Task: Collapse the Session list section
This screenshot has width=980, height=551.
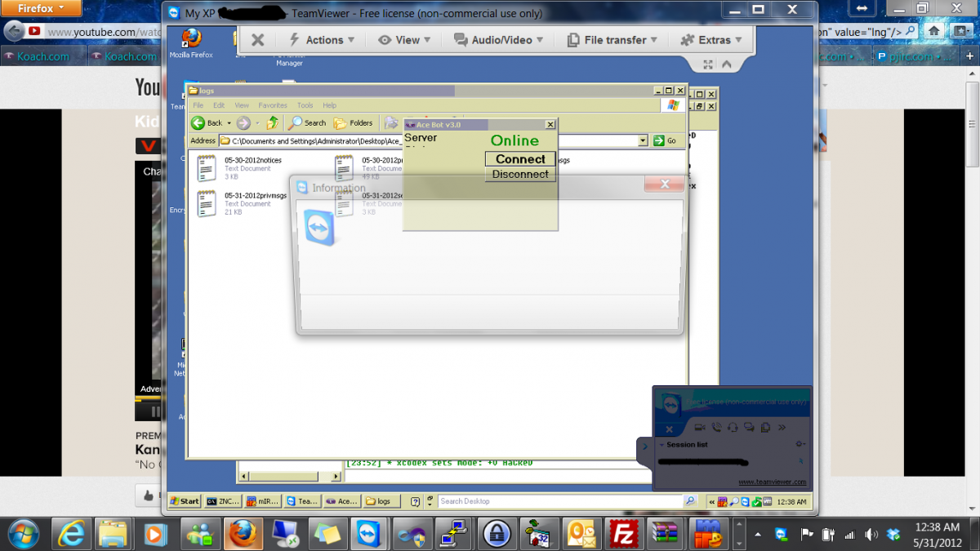Action: click(x=662, y=445)
